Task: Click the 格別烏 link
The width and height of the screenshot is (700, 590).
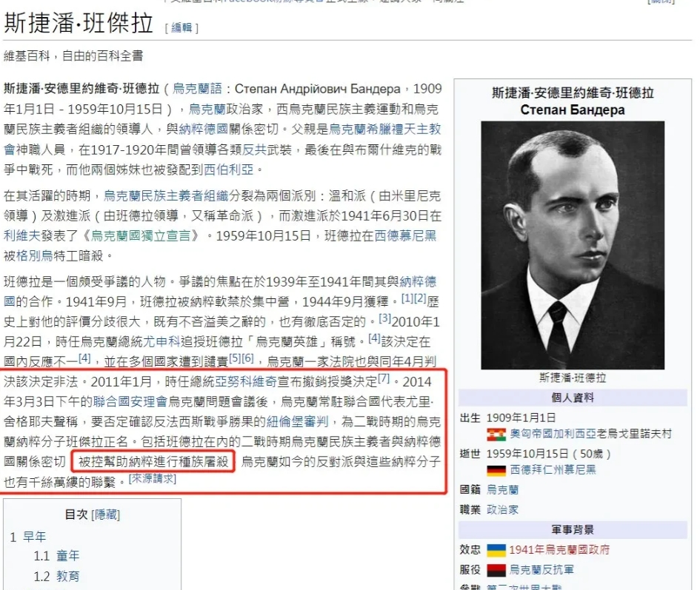Action: pyautogui.click(x=34, y=255)
